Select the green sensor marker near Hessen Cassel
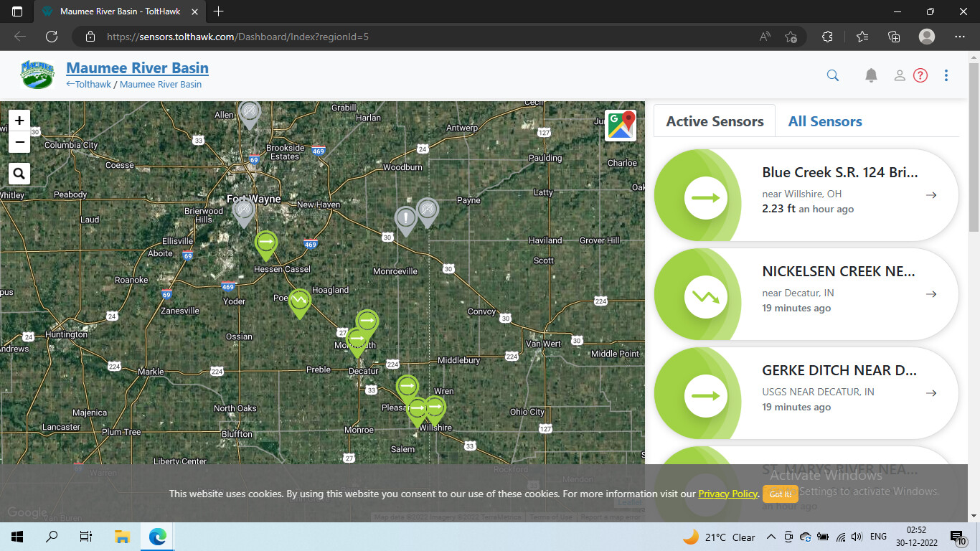The width and height of the screenshot is (980, 551). (265, 244)
